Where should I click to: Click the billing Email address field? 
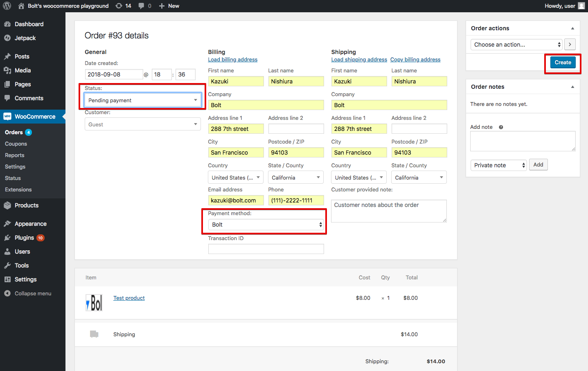point(236,200)
